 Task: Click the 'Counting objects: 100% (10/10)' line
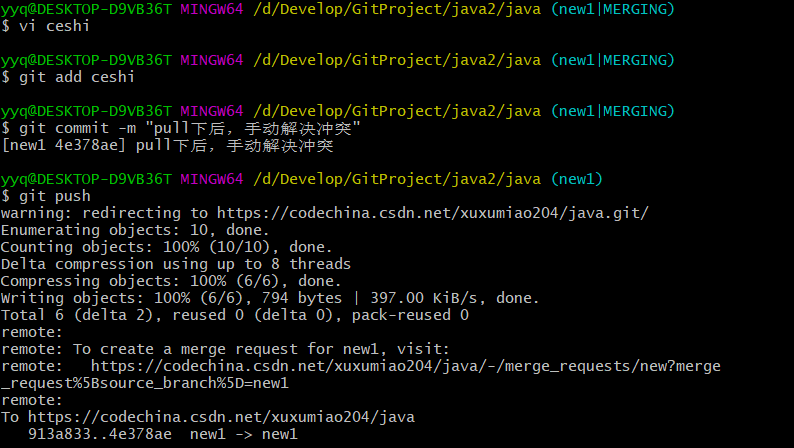click(167, 247)
